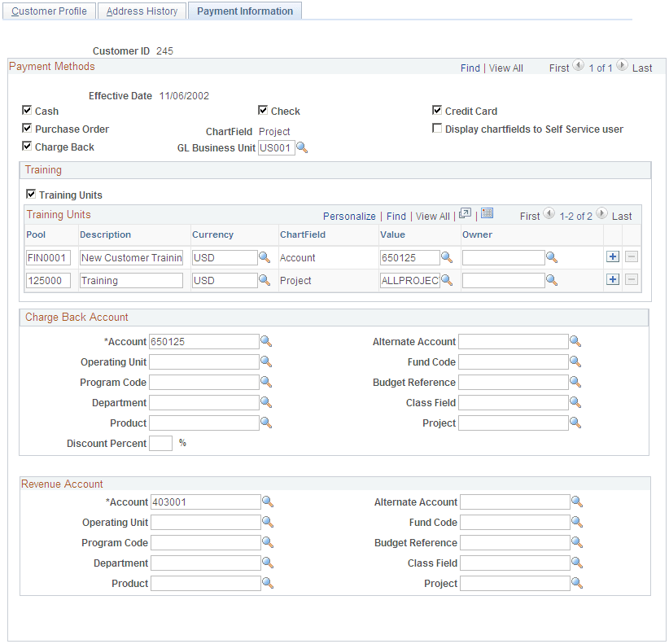Open the Revenue Account Alternate Account lookup
Image resolution: width=669 pixels, height=644 pixels.
pos(576,502)
